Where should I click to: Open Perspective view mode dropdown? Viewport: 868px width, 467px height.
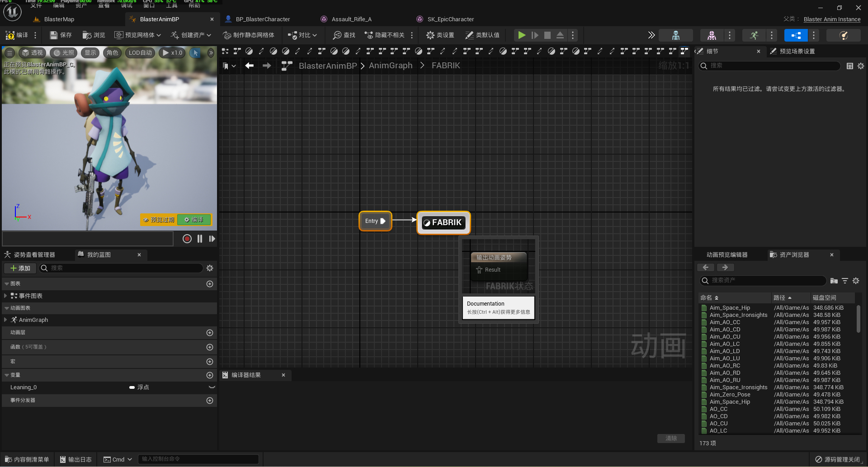[x=32, y=53]
